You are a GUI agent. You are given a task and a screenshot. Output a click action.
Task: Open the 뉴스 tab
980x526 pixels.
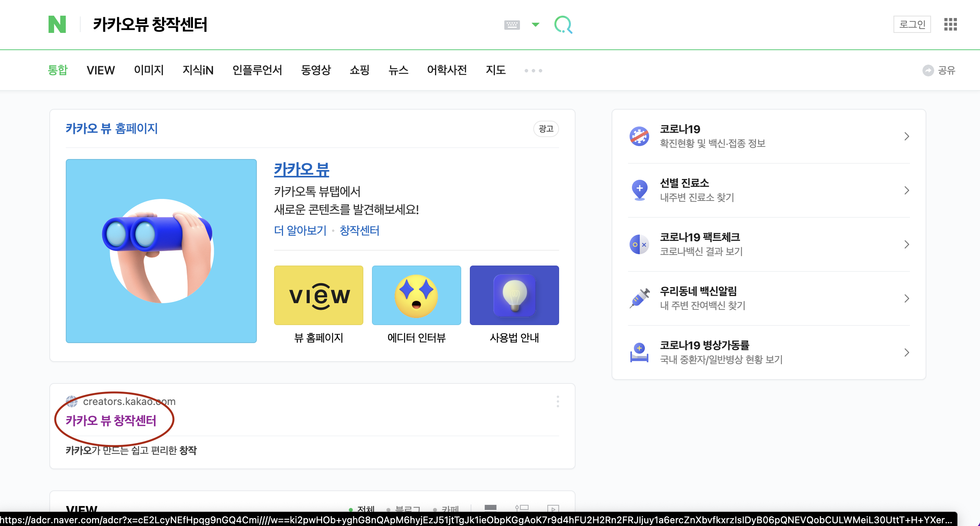coord(398,70)
